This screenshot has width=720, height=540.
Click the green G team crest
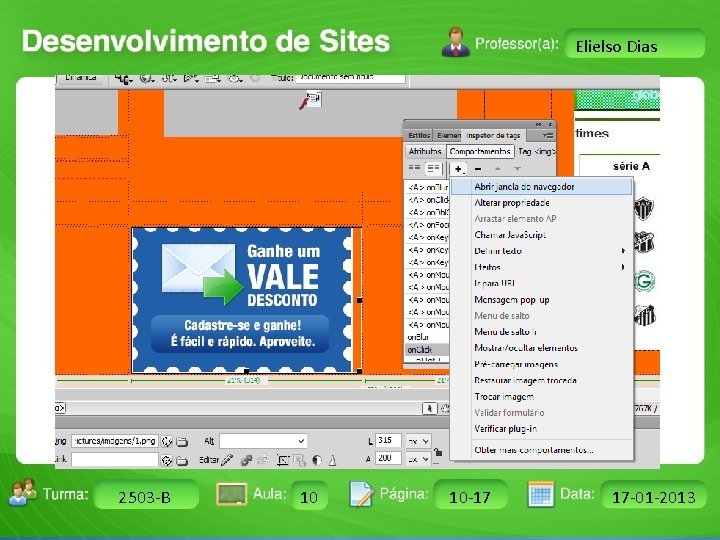644,281
